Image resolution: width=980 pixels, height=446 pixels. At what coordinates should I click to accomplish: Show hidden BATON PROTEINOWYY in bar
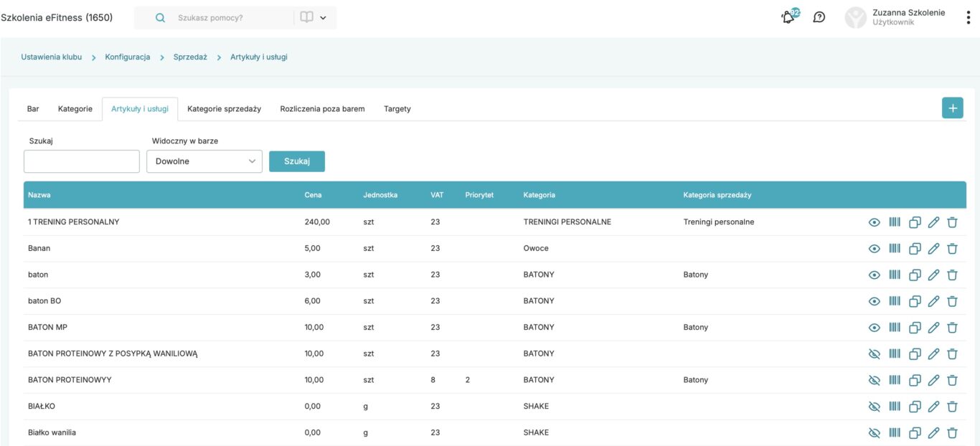pos(874,380)
